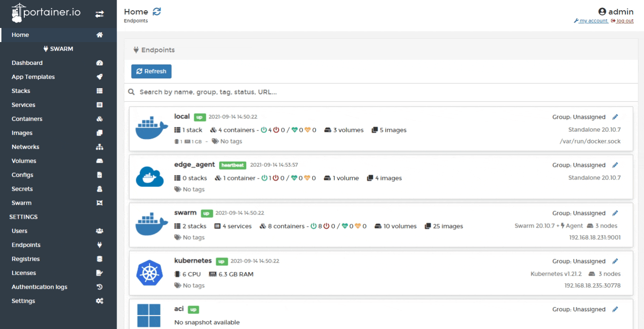Open the kubernetes endpoint by its name
644x329 pixels.
[x=193, y=260]
